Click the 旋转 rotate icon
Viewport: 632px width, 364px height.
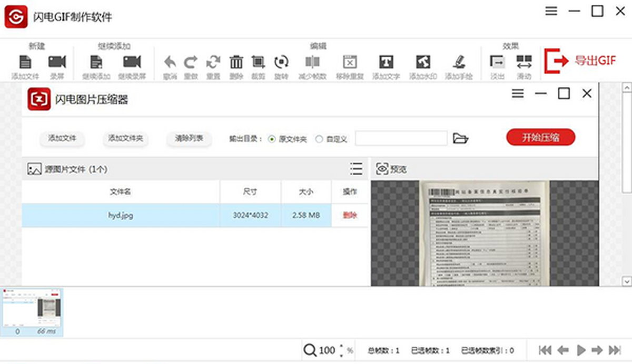tap(281, 63)
